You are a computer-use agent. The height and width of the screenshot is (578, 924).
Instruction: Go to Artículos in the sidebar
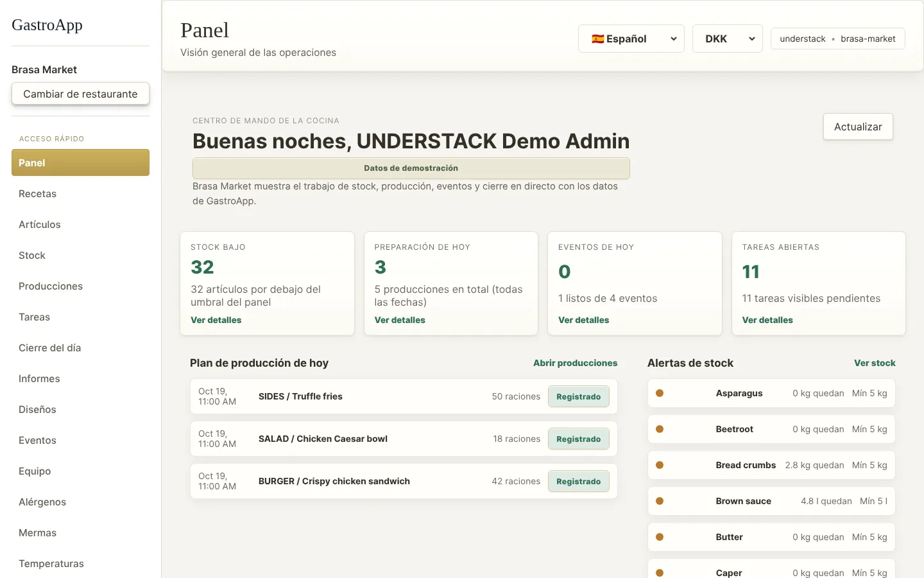coord(80,224)
